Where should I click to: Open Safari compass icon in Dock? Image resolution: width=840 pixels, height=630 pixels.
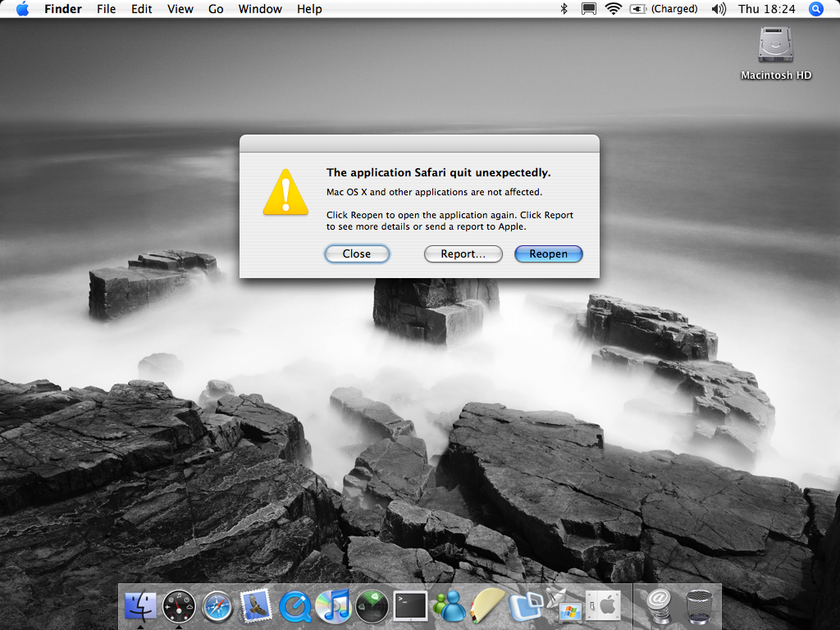pyautogui.click(x=217, y=606)
